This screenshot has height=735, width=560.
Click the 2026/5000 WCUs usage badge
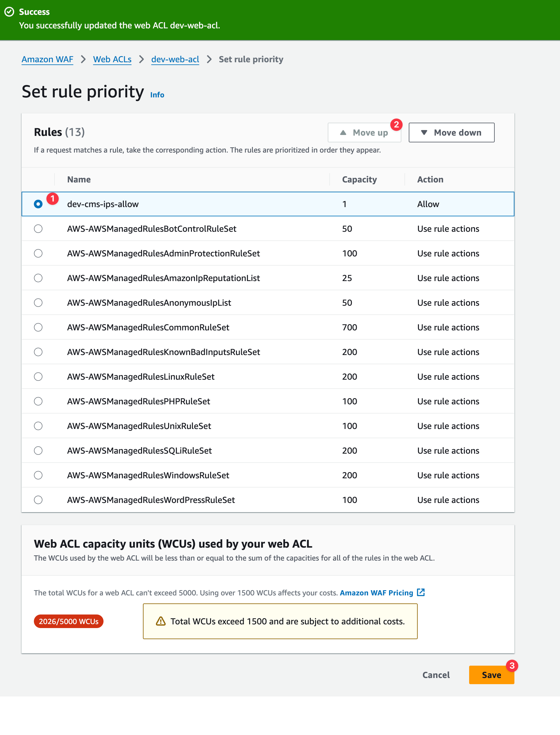pos(68,621)
